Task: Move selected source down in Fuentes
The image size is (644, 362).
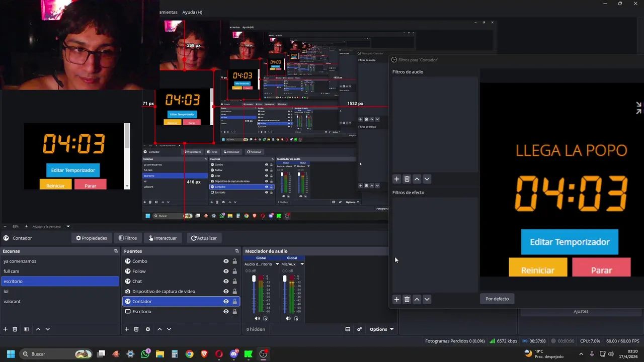Action: pyautogui.click(x=169, y=329)
